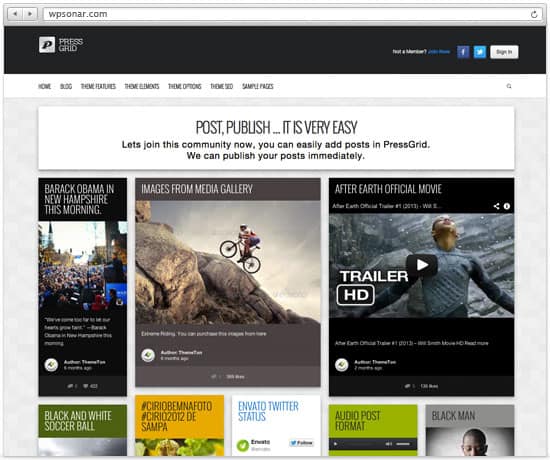Open the Theme Features menu
This screenshot has width=550, height=460.
(98, 86)
